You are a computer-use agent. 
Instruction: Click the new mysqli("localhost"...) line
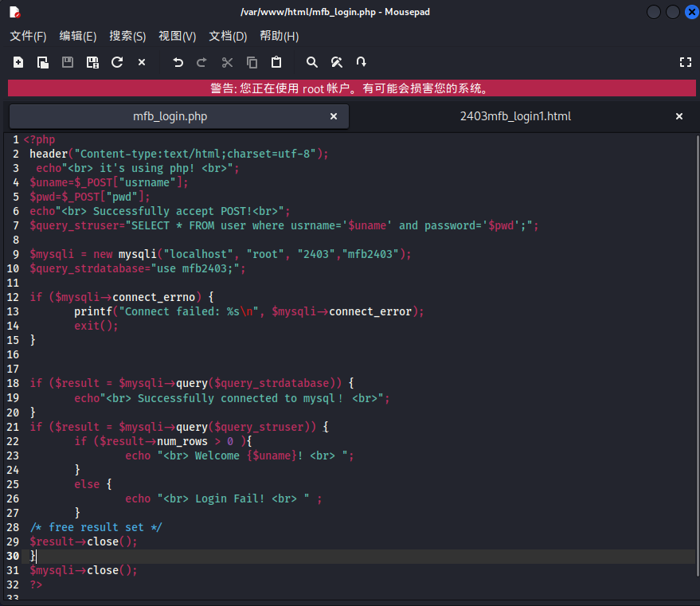[x=220, y=254]
